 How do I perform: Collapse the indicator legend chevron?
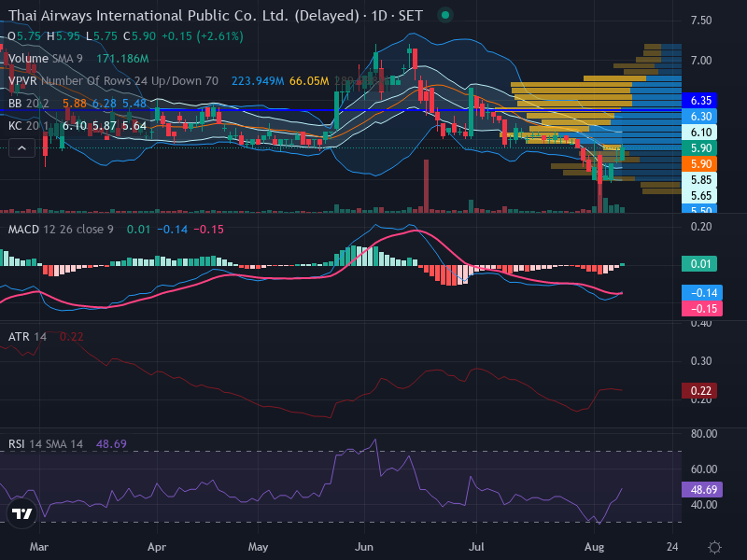[x=21, y=148]
